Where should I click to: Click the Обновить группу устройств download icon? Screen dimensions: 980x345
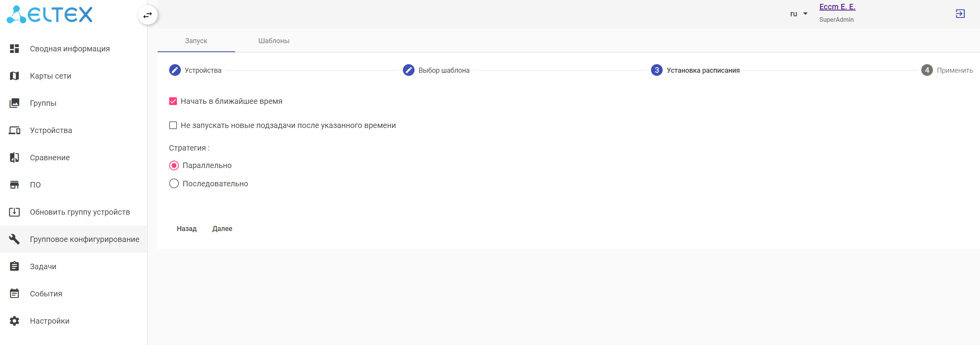pyautogui.click(x=14, y=212)
